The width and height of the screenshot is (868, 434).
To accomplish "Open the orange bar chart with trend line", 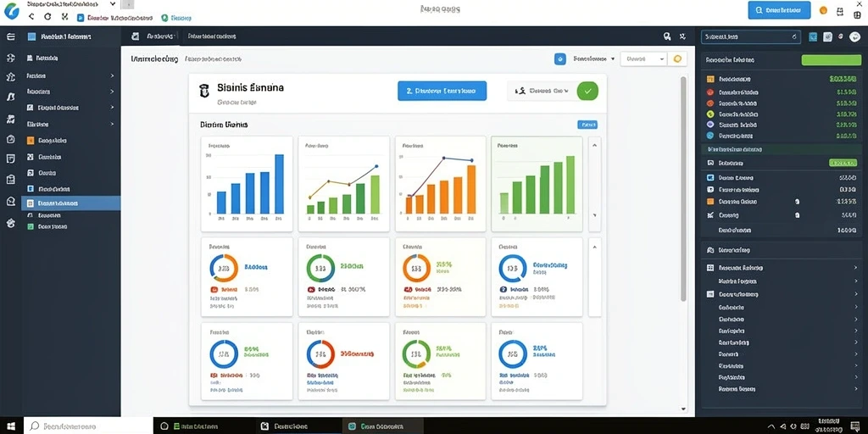I will (x=441, y=184).
